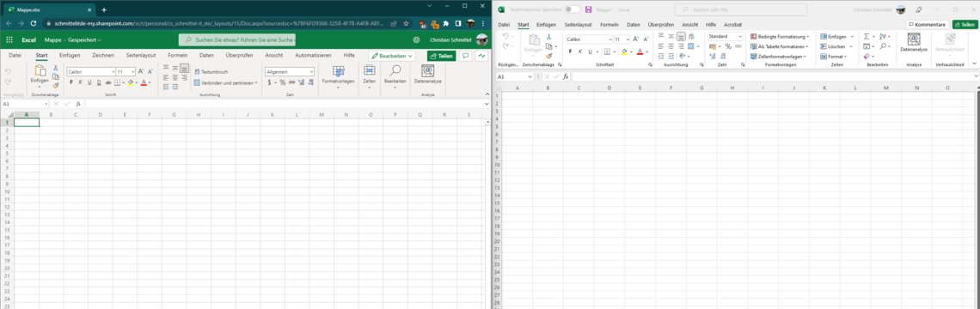This screenshot has width=980, height=309.
Task: Click name box A1 in desktop Excel
Action: pos(514,76)
